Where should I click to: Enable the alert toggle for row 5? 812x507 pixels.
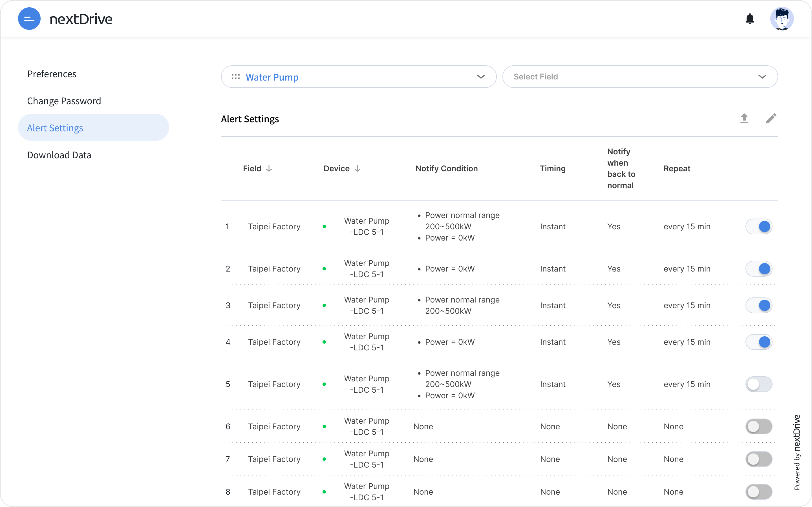click(759, 384)
